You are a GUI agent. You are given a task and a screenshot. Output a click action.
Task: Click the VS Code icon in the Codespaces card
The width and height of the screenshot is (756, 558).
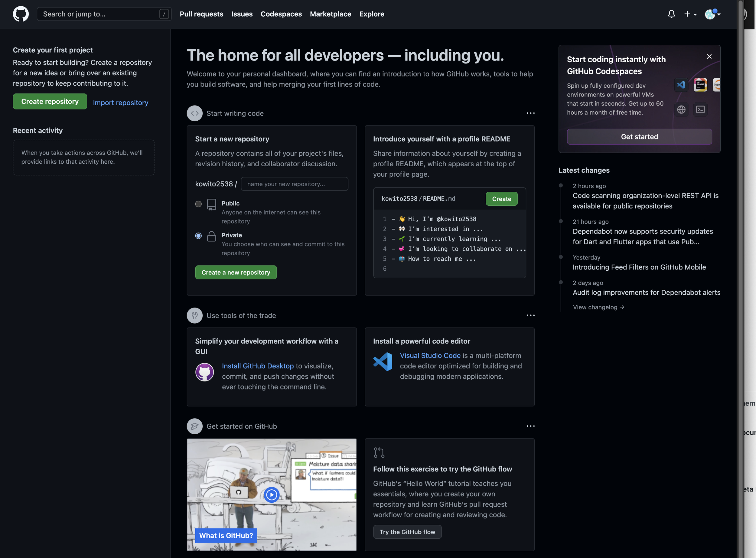[x=681, y=84]
